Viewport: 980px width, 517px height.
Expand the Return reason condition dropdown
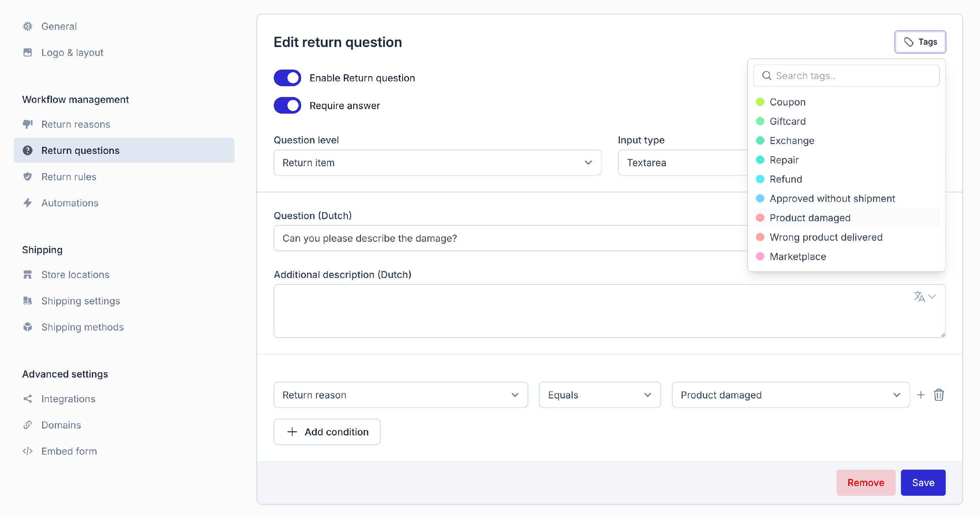pyautogui.click(x=400, y=395)
